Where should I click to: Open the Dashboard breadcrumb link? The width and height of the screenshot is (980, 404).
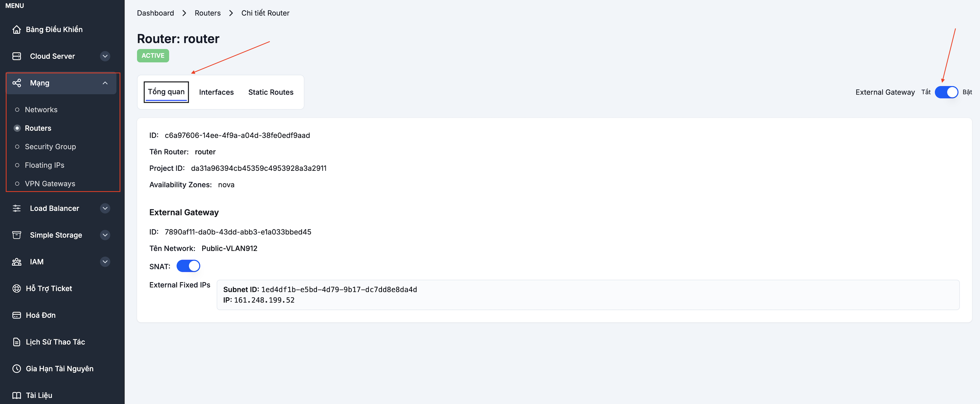point(155,13)
